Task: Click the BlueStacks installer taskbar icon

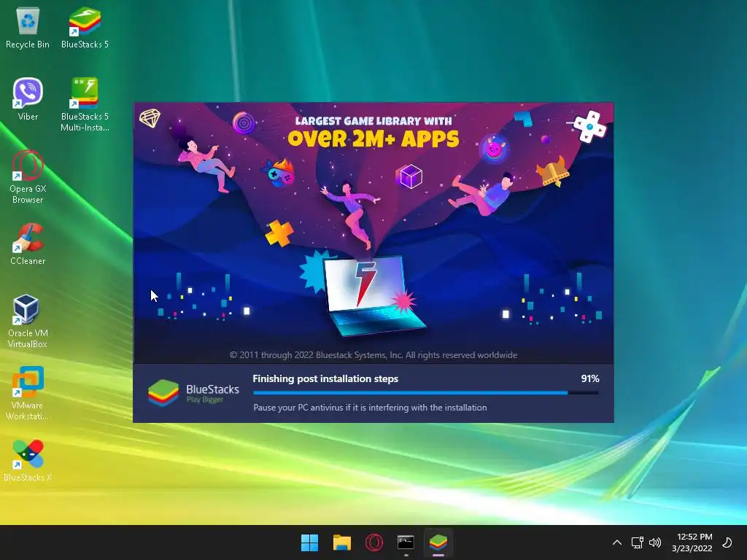Action: click(438, 542)
